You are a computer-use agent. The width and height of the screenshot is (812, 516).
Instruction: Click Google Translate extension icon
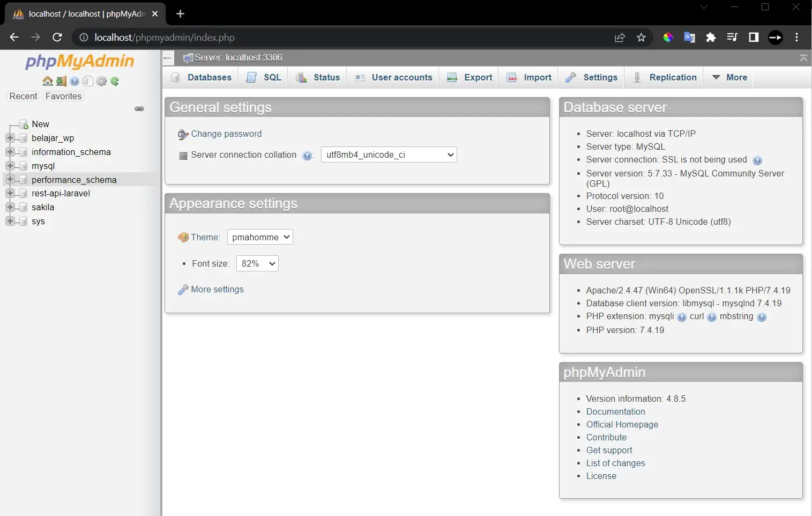pos(689,38)
